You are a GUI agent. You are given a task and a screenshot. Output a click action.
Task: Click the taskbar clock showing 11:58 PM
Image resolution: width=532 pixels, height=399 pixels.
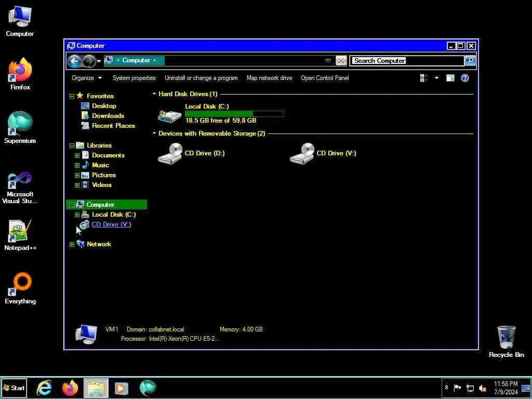tap(506, 388)
